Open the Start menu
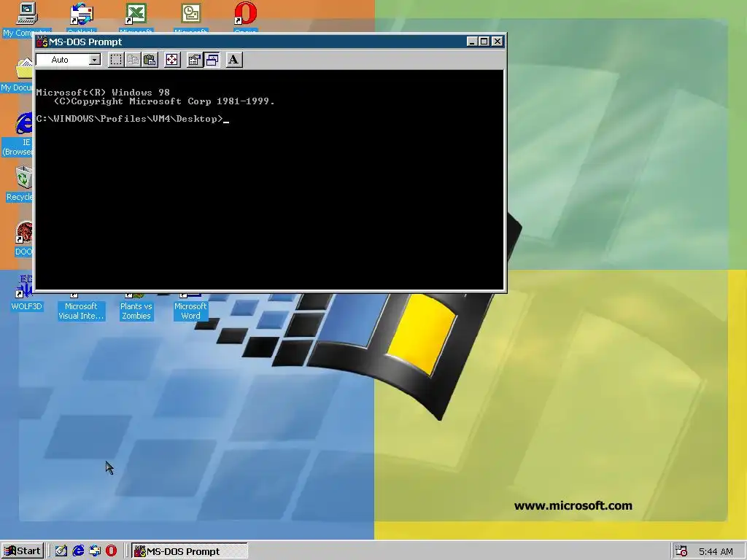The image size is (747, 560). 23,551
